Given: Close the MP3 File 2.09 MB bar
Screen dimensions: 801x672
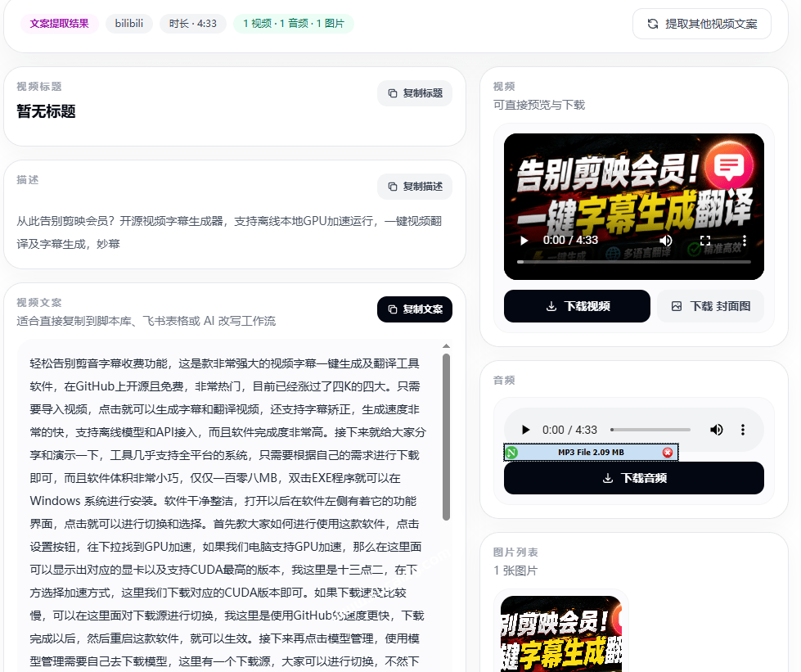Looking at the screenshot, I should (667, 453).
